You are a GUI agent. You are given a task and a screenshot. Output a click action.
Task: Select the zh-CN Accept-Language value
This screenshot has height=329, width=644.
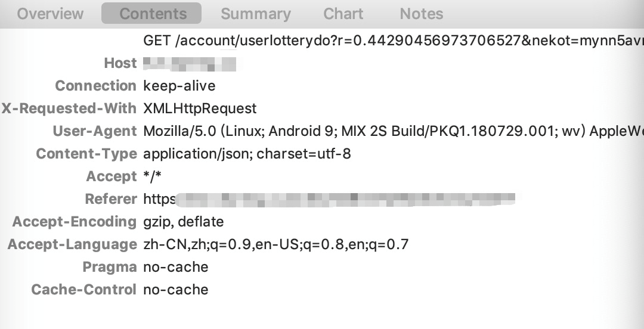276,244
